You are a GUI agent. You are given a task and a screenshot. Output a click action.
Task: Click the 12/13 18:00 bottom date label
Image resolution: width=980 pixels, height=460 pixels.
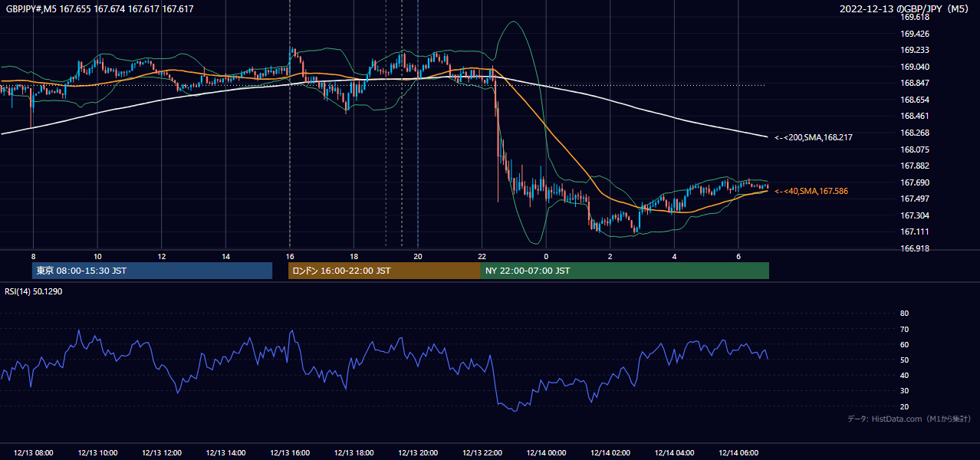tap(354, 453)
